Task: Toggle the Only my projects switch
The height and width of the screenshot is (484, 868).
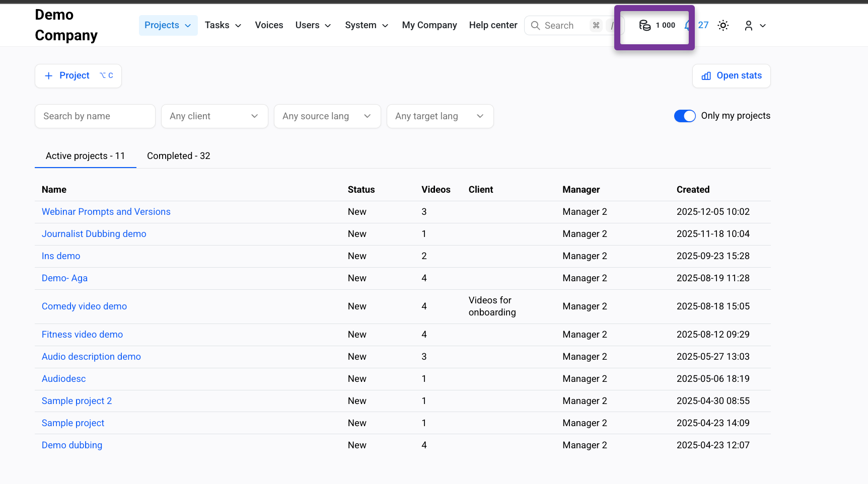Action: [x=684, y=116]
